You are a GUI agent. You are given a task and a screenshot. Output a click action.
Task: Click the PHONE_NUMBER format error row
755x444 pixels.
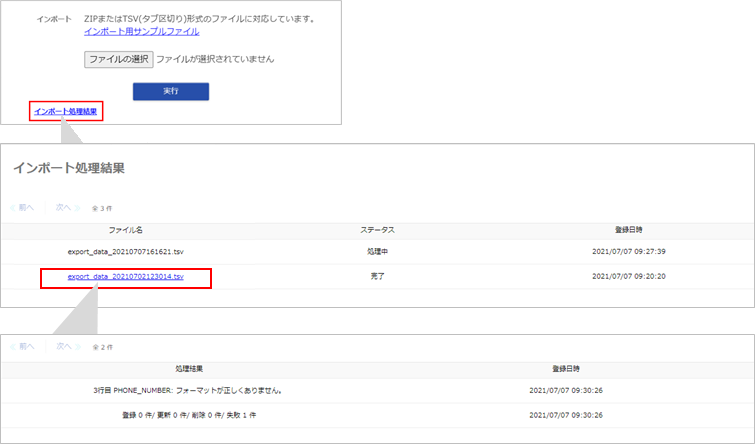188,391
